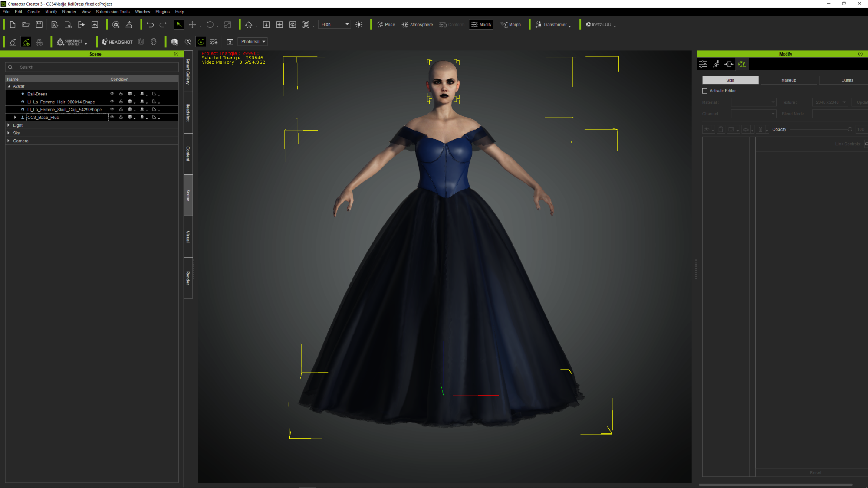
Task: Open the Transformer dropdown
Action: coord(553,25)
